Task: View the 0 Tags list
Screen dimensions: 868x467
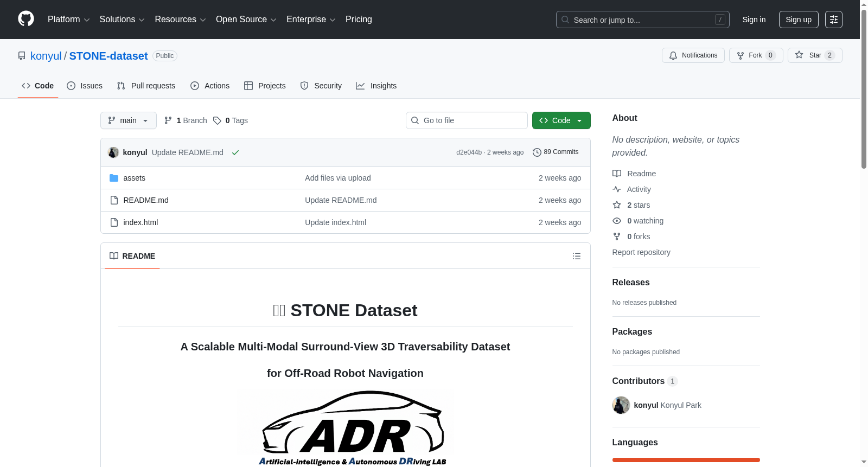Action: [x=231, y=120]
